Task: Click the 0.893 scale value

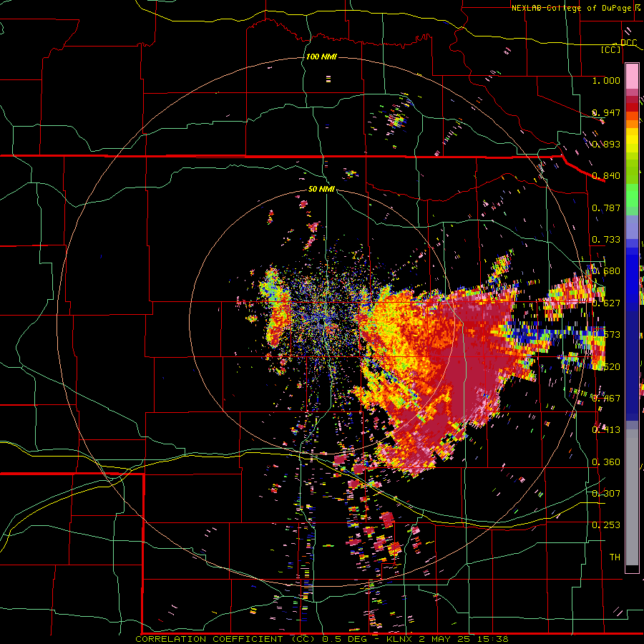Action: coord(606,144)
